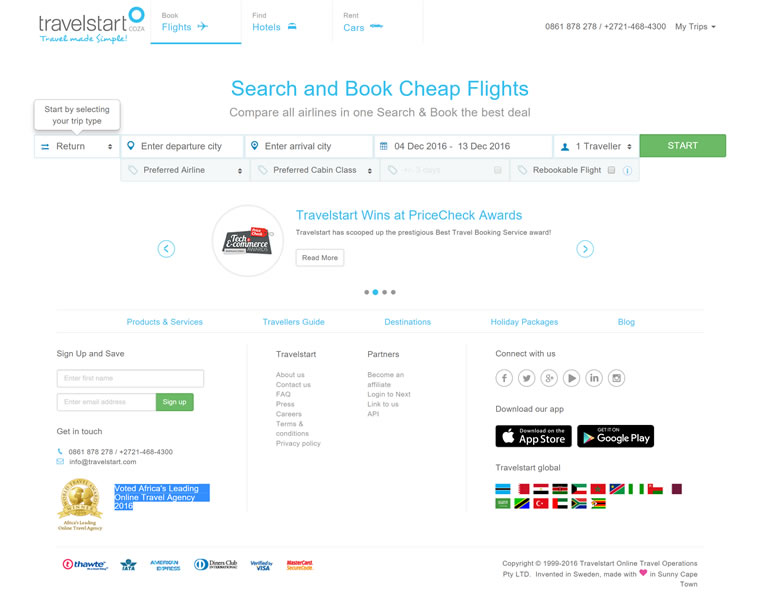Open the Blog link
Image resolution: width=760 pixels, height=595 pixels.
click(x=626, y=322)
